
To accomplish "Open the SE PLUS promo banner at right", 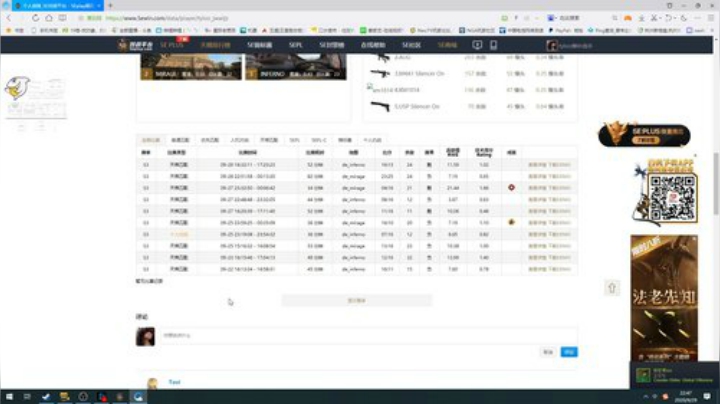I will pos(644,135).
